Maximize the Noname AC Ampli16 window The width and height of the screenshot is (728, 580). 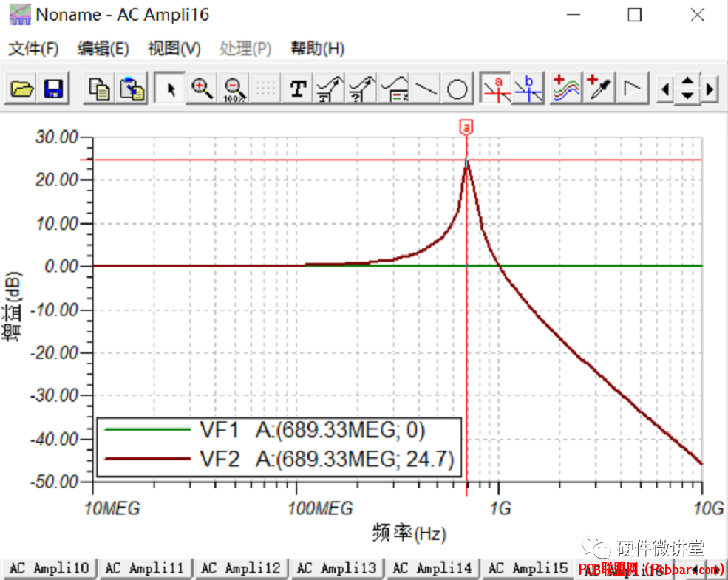pyautogui.click(x=635, y=14)
